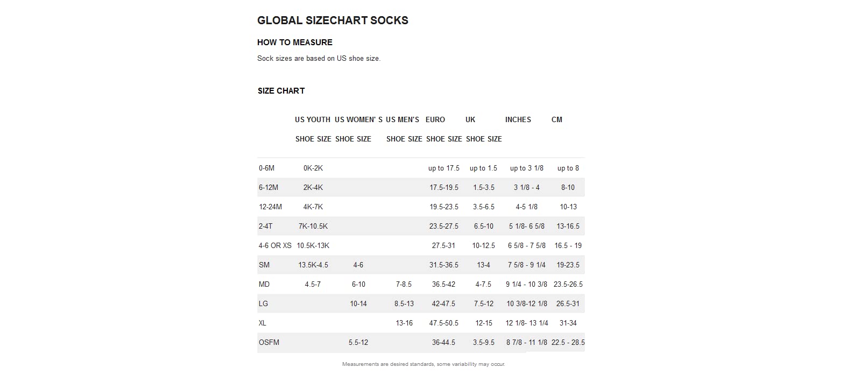Select the MD size row label
The width and height of the screenshot is (868, 389).
point(264,285)
